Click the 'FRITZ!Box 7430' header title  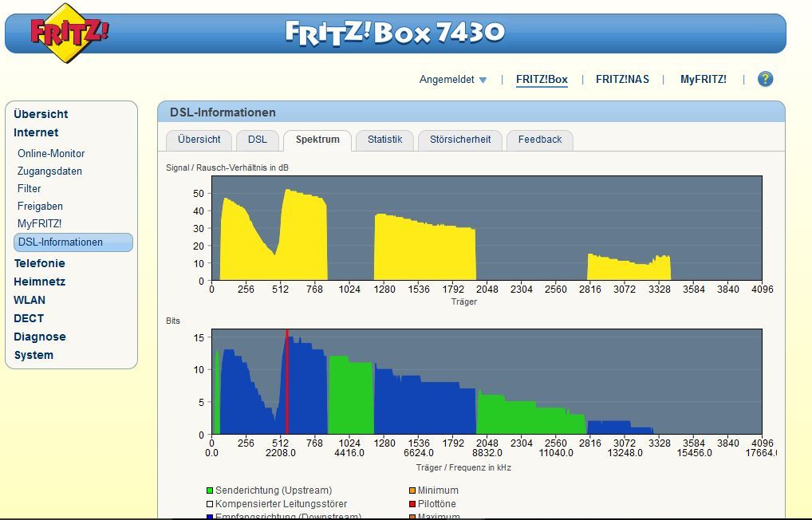pyautogui.click(x=395, y=33)
